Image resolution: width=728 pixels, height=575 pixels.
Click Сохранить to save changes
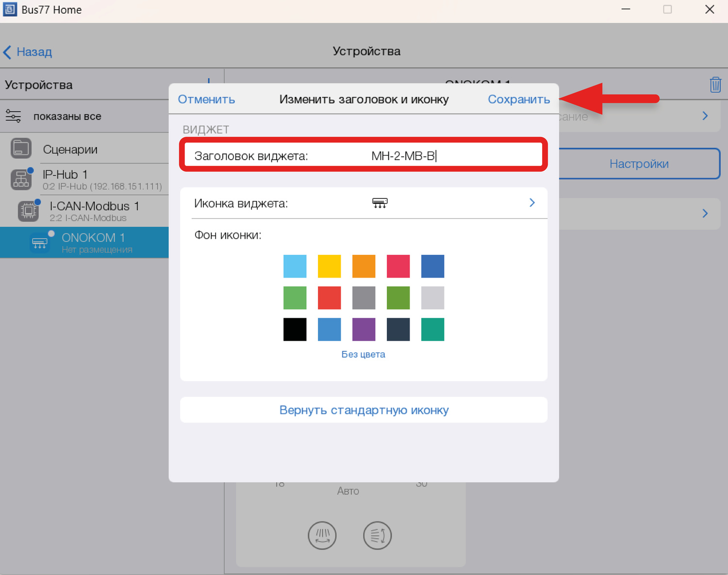[x=518, y=99]
